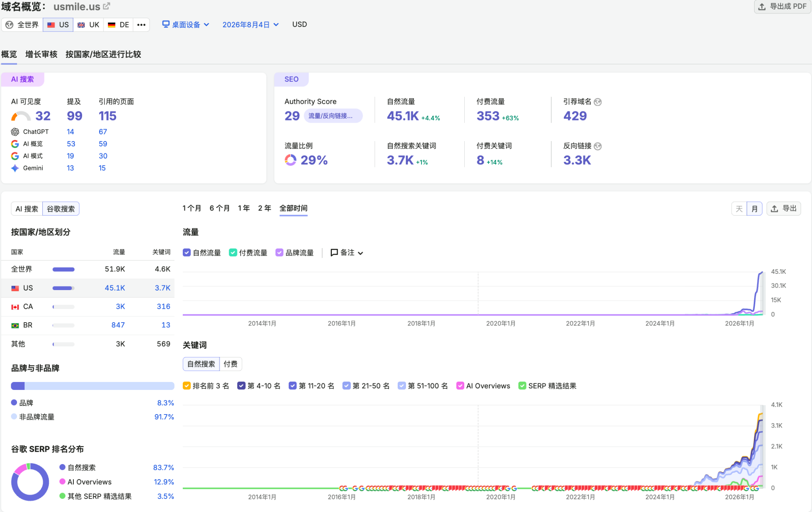Screen dimensions: 812x512
Task: Click the notes comment icon
Action: pyautogui.click(x=334, y=252)
